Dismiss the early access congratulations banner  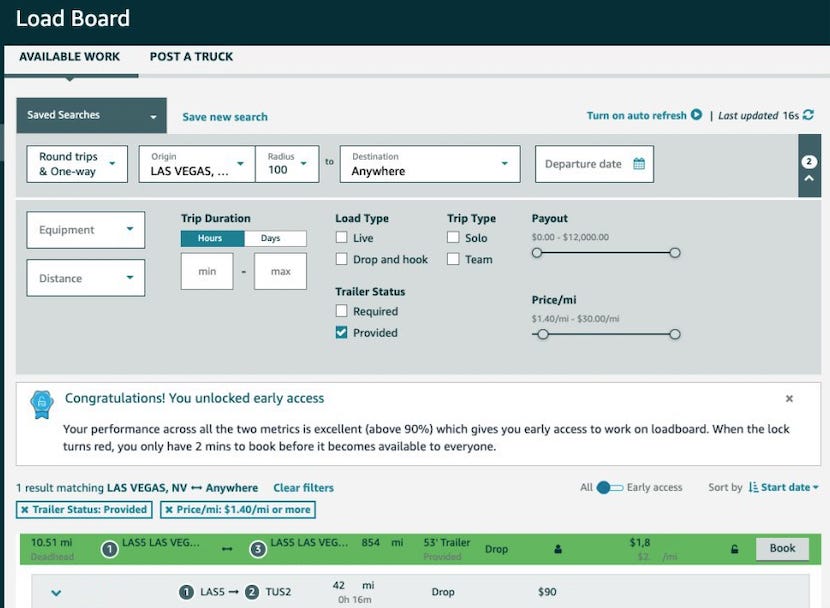789,398
